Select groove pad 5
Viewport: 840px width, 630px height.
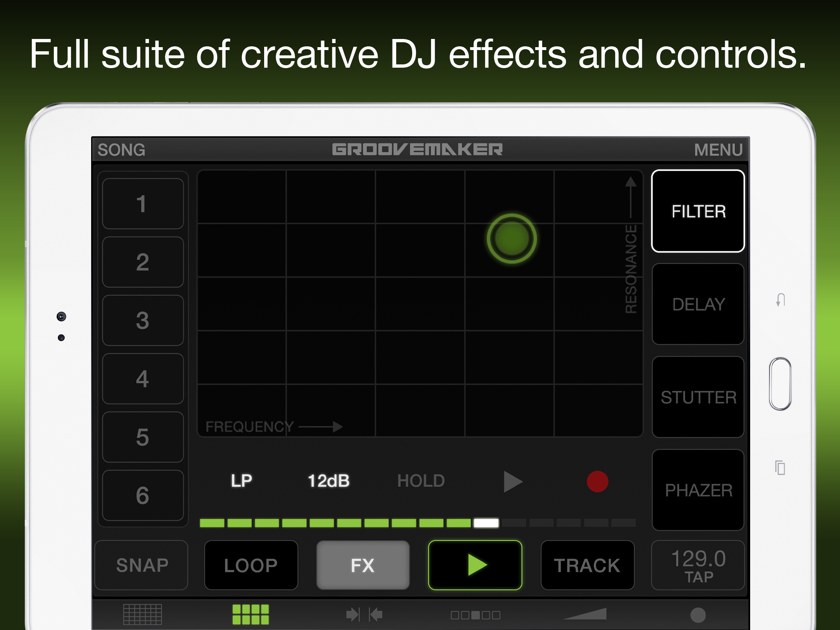point(143,437)
